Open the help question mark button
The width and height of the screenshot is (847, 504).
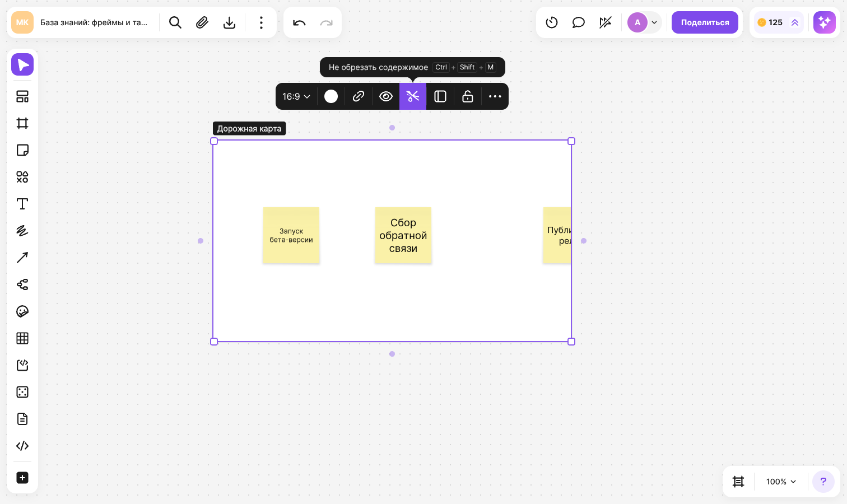[x=823, y=482]
